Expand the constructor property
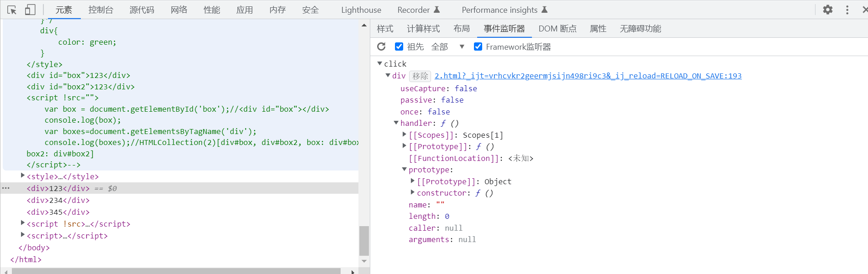This screenshot has height=274, width=868. coord(412,192)
